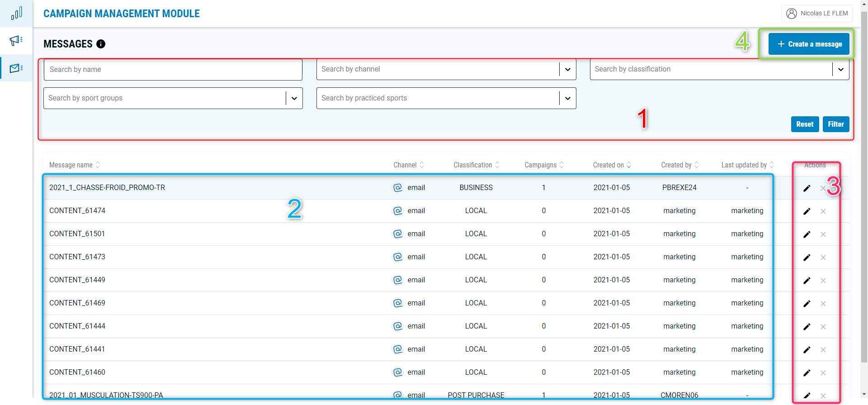Select the CONTENT_61469 message name
The image size is (868, 405).
[x=77, y=303]
